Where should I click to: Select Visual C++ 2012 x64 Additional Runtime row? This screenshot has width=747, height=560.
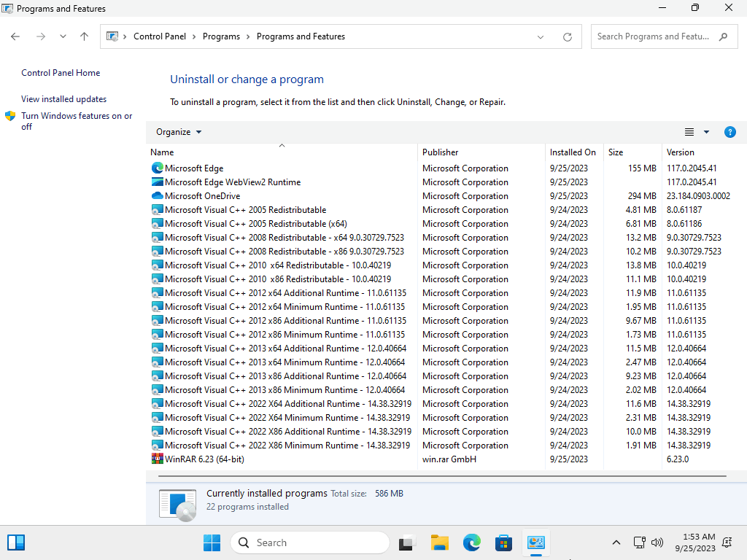446,292
